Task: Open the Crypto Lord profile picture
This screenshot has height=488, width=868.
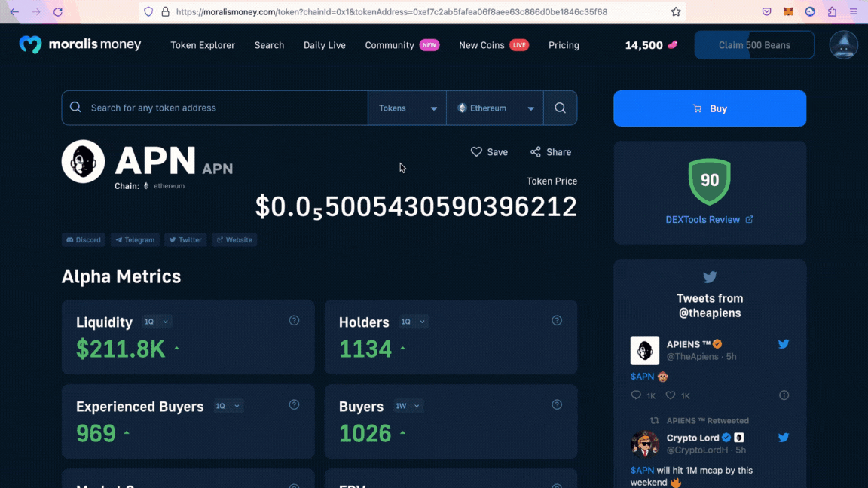Action: click(x=645, y=444)
